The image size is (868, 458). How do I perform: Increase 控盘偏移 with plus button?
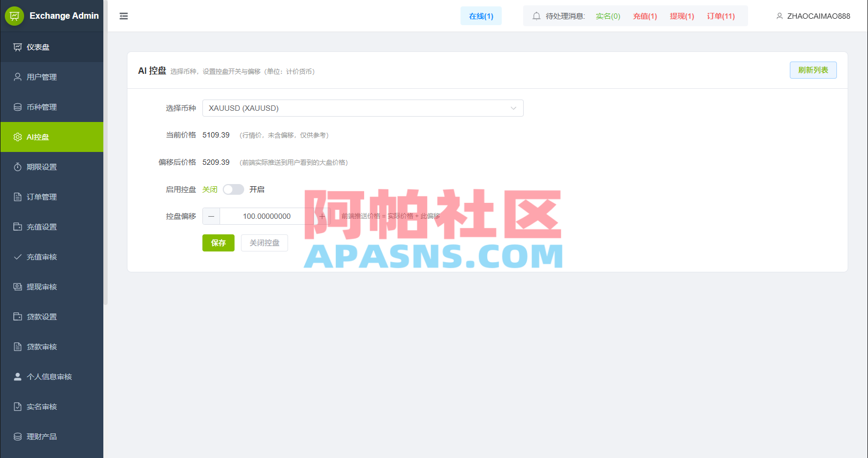point(322,216)
